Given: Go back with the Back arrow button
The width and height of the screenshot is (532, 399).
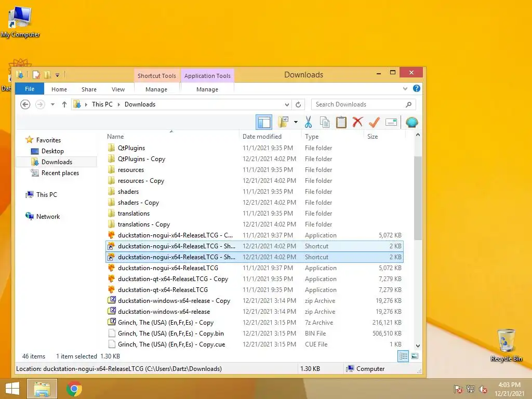Looking at the screenshot, I should (x=25, y=104).
